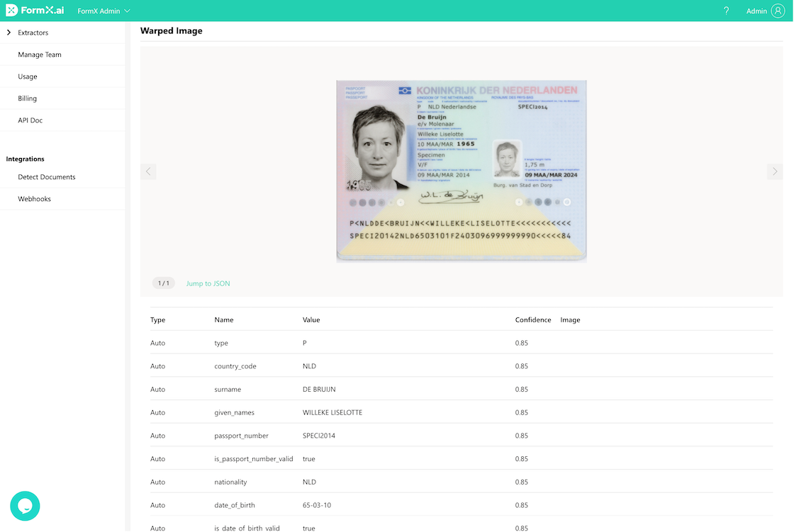Click the FormX.ai logo
This screenshot has width=794, height=532.
(35, 11)
